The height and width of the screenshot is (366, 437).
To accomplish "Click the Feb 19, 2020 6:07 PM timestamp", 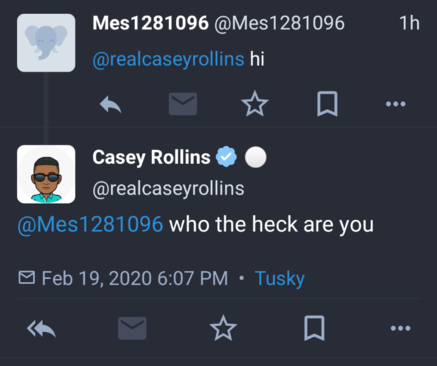I will pyautogui.click(x=135, y=278).
